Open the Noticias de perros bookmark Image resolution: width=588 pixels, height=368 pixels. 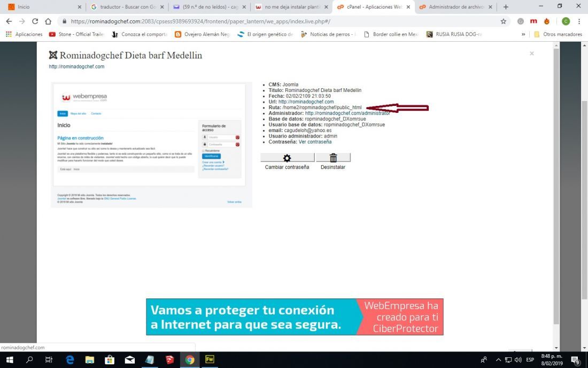point(328,34)
